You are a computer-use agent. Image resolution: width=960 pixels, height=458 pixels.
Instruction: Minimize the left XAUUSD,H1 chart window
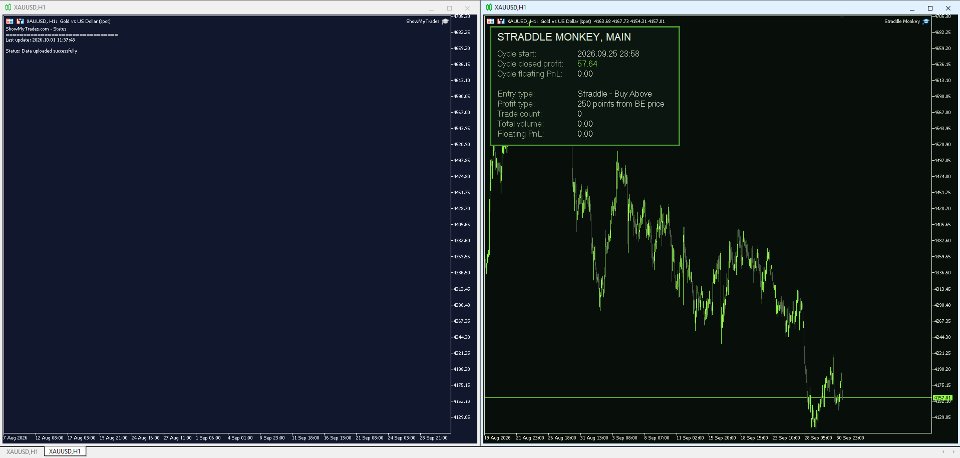432,8
